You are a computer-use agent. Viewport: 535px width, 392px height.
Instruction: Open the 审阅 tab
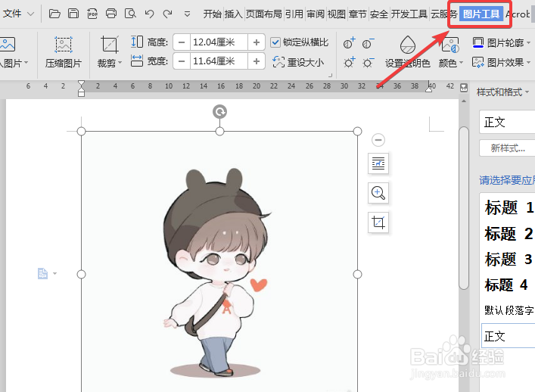tap(316, 14)
